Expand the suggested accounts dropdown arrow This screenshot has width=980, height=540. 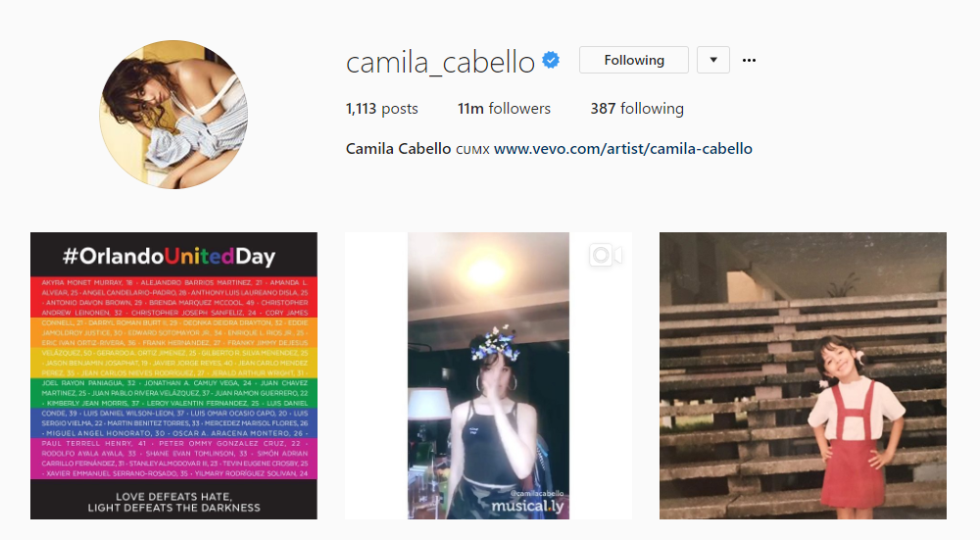[x=713, y=60]
